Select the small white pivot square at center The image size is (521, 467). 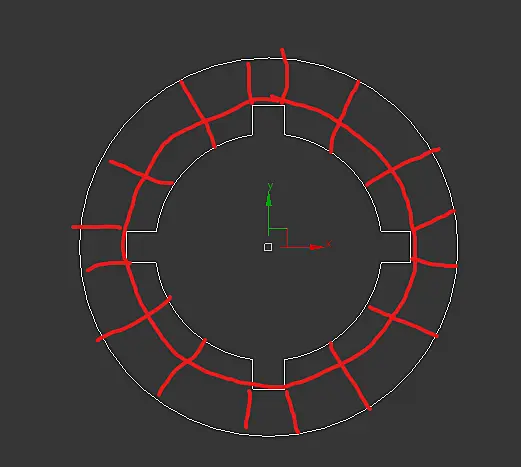(x=268, y=247)
